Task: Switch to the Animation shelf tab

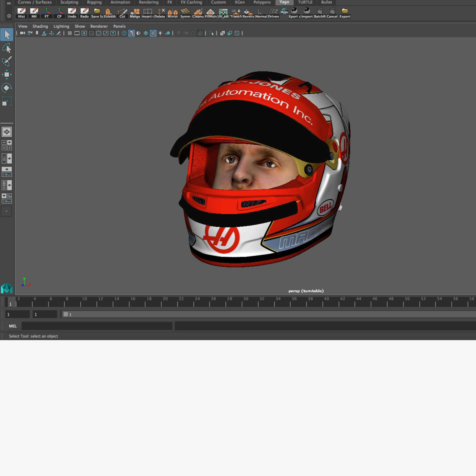Action: coord(120,2)
